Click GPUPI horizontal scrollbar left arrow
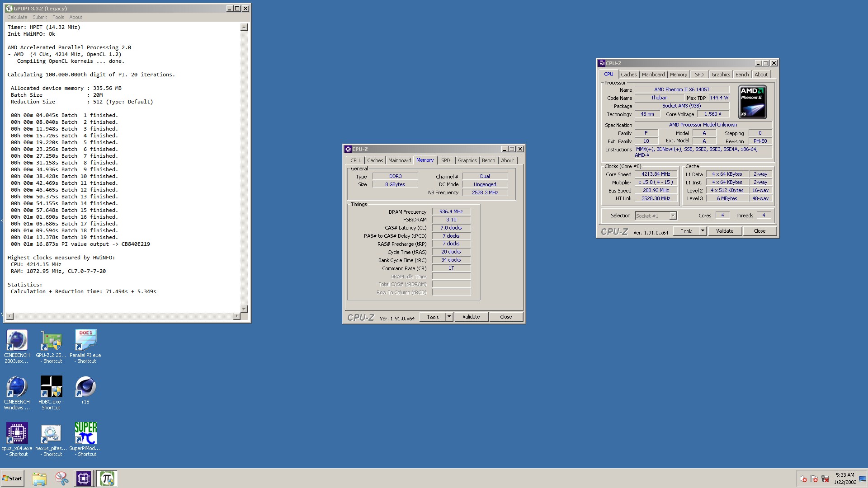Screen dimensions: 868x488 pos(10,316)
